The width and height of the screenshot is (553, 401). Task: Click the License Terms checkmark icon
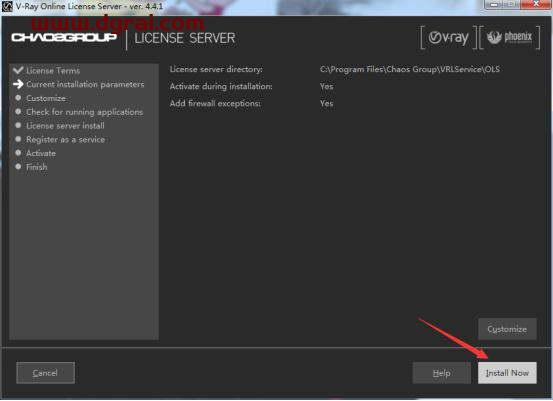(x=18, y=70)
